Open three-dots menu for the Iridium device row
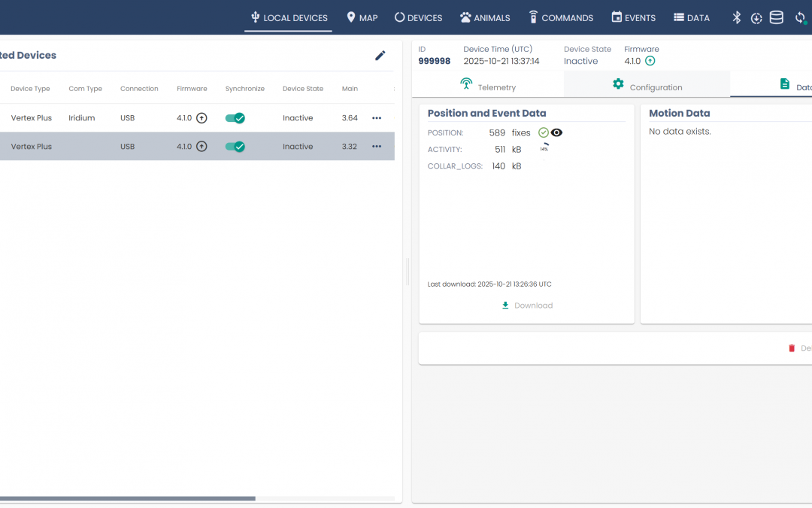The height and width of the screenshot is (508, 812). point(377,118)
